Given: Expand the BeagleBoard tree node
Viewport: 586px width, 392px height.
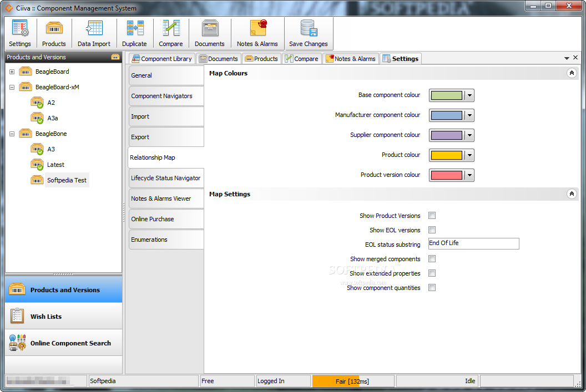Looking at the screenshot, I should (x=12, y=72).
